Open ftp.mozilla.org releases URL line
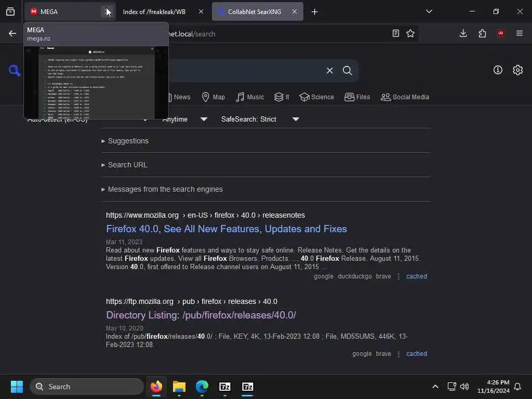532x399 pixels. pyautogui.click(x=191, y=301)
